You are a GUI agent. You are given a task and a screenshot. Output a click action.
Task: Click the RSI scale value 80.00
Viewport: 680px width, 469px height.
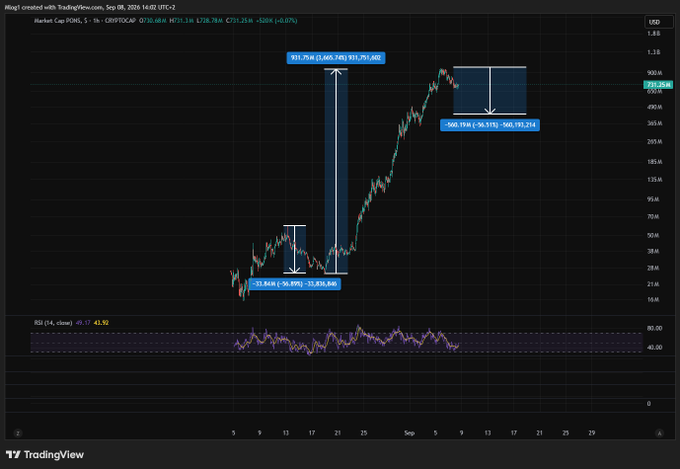(654, 328)
